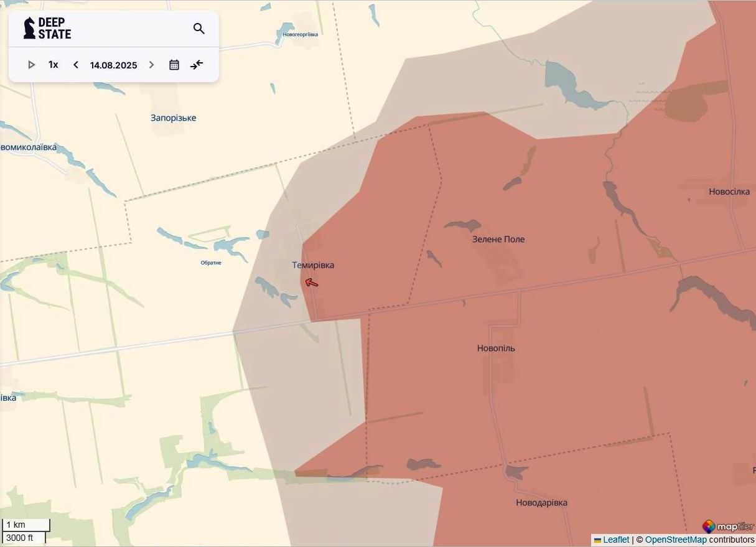Click the Ukrainian flag icon in the attribution bar
The image size is (756, 547).
pyautogui.click(x=597, y=540)
